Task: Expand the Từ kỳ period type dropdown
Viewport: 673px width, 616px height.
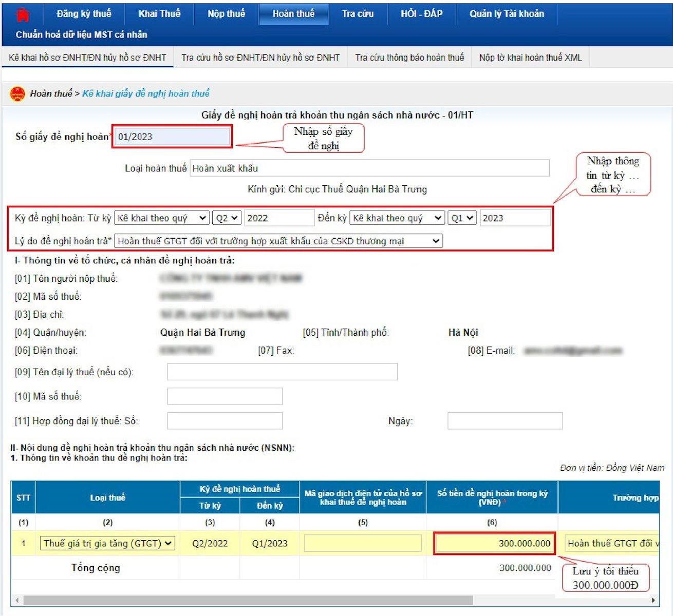Action: pyautogui.click(x=162, y=218)
